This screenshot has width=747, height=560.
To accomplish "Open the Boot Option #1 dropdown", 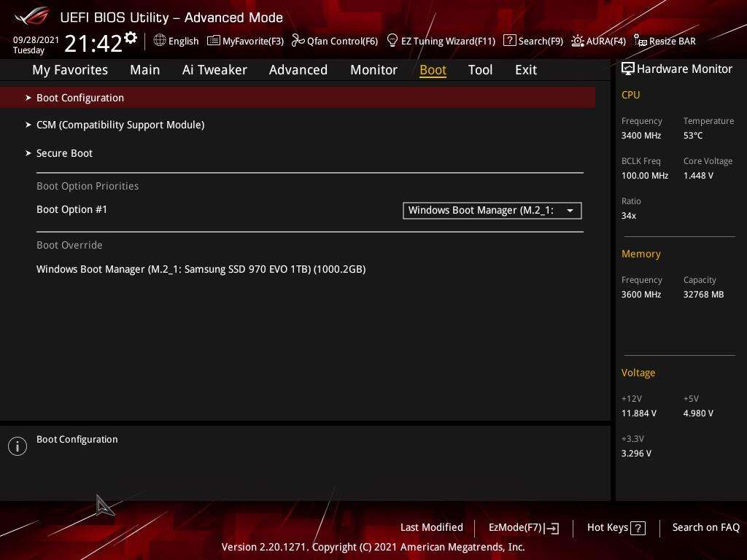I will (x=492, y=211).
